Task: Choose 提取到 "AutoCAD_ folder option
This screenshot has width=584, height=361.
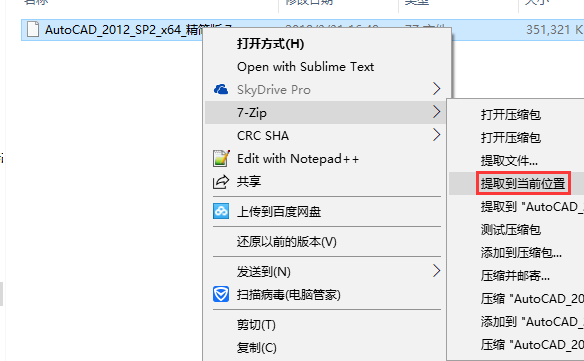Action: tap(532, 206)
